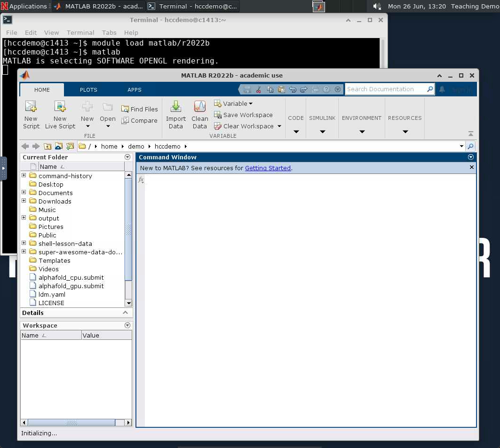This screenshot has height=448, width=500.
Task: Switch to the APPS tab
Action: click(x=135, y=90)
